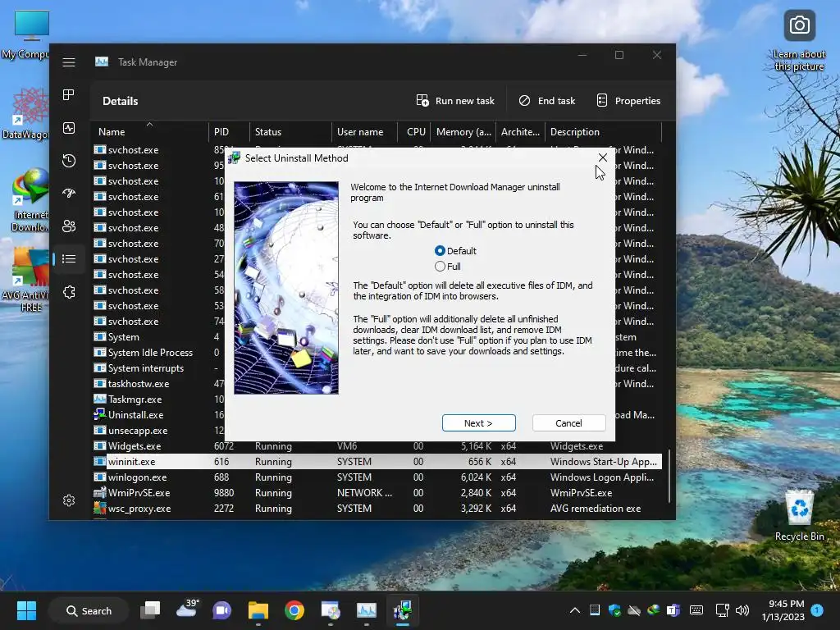Select Details page icon in Task Manager sidebar
The height and width of the screenshot is (630, 840).
69,258
